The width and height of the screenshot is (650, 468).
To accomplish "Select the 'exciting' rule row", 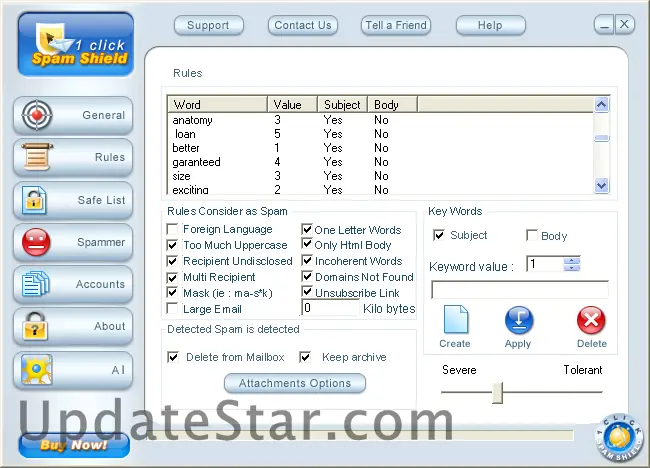I will point(381,189).
